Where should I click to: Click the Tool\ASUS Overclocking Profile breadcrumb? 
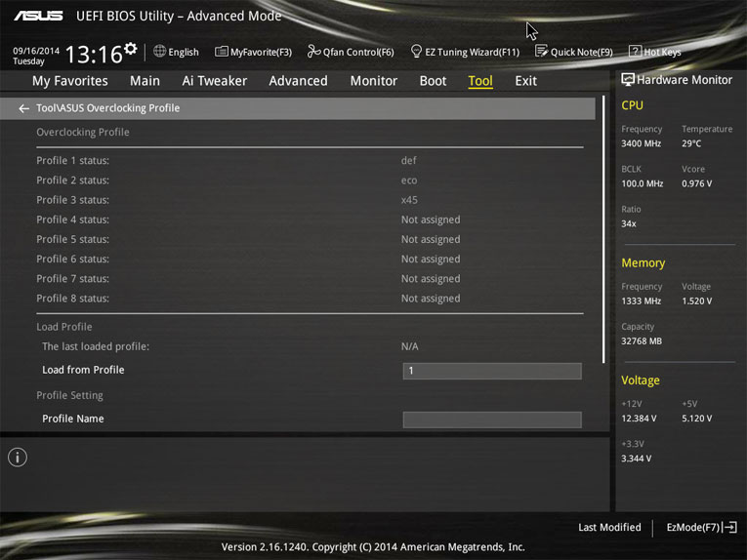pos(108,108)
